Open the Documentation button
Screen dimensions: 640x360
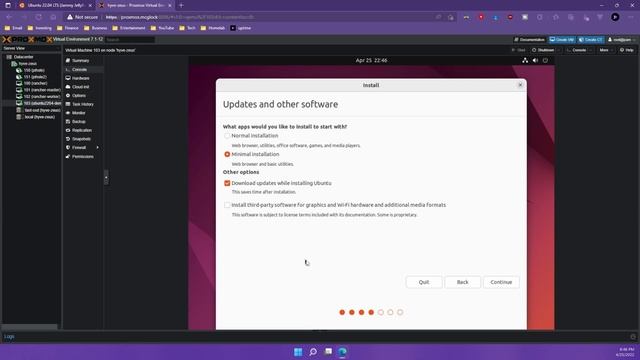[x=529, y=40]
